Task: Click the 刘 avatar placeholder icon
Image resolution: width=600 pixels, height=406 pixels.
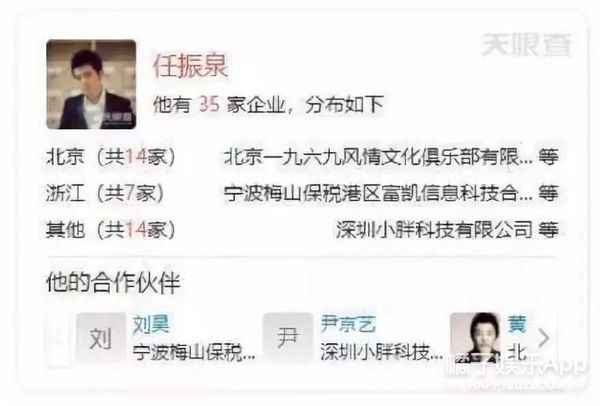Action: point(101,338)
